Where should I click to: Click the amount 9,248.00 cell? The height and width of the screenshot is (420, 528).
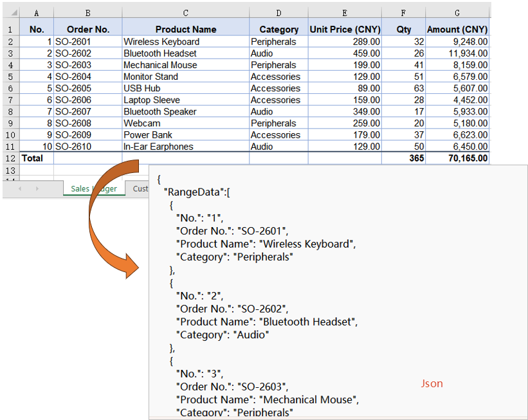[457, 42]
